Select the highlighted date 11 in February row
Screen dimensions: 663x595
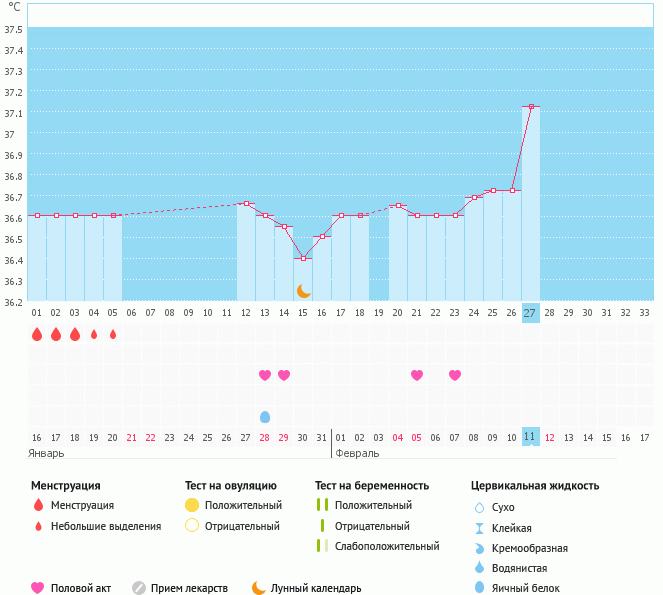[530, 437]
